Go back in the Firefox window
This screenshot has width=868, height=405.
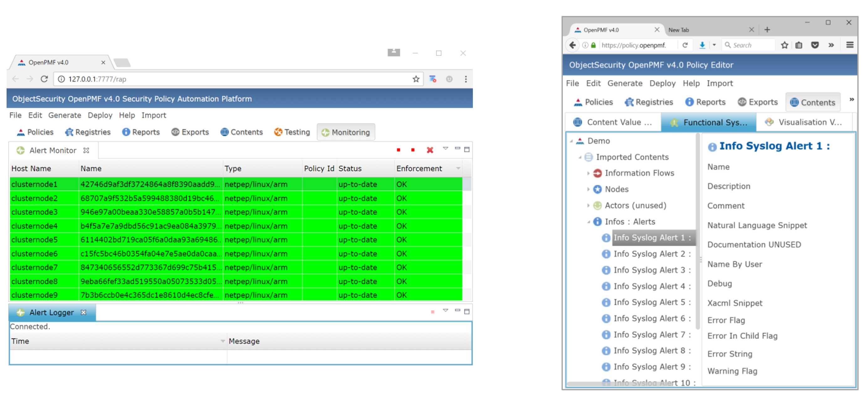click(x=573, y=45)
